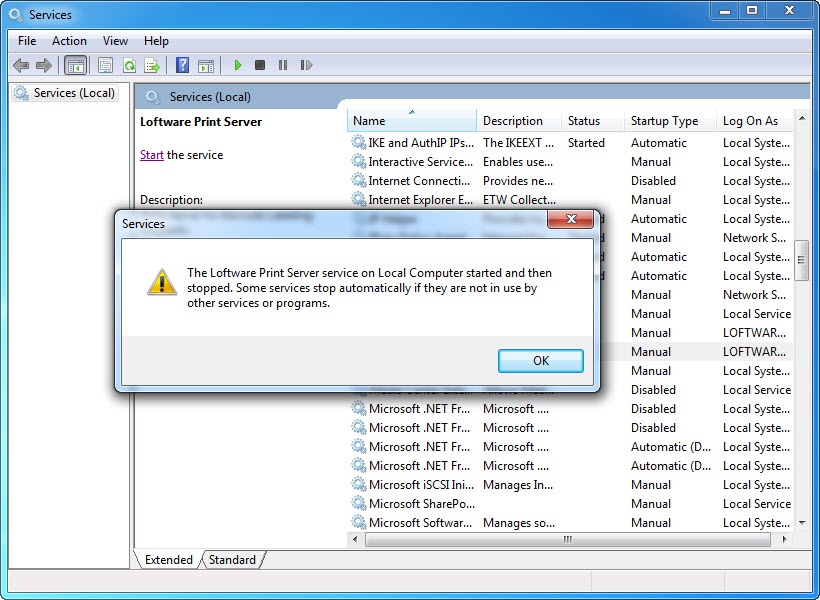The image size is (820, 600).
Task: Toggle the Show/Hide Action Pane toolbar icon
Action: coord(206,65)
